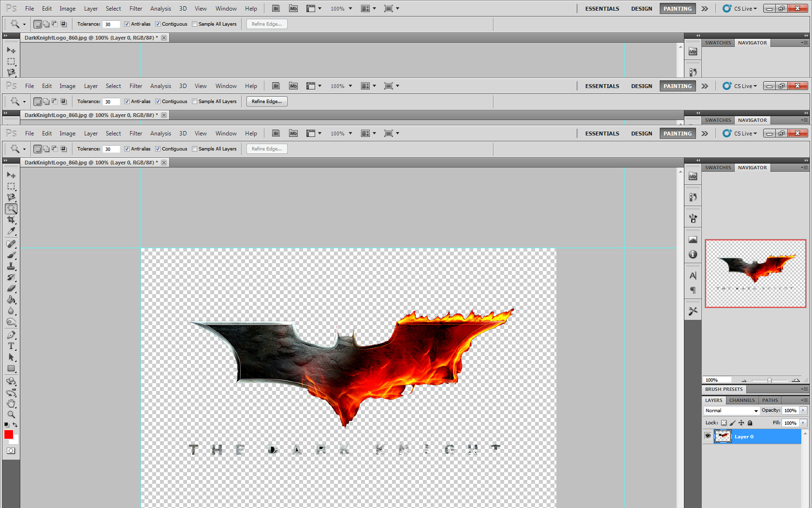Pick the Horizontal Type tool
Screen dimensions: 812x508
coord(11,346)
